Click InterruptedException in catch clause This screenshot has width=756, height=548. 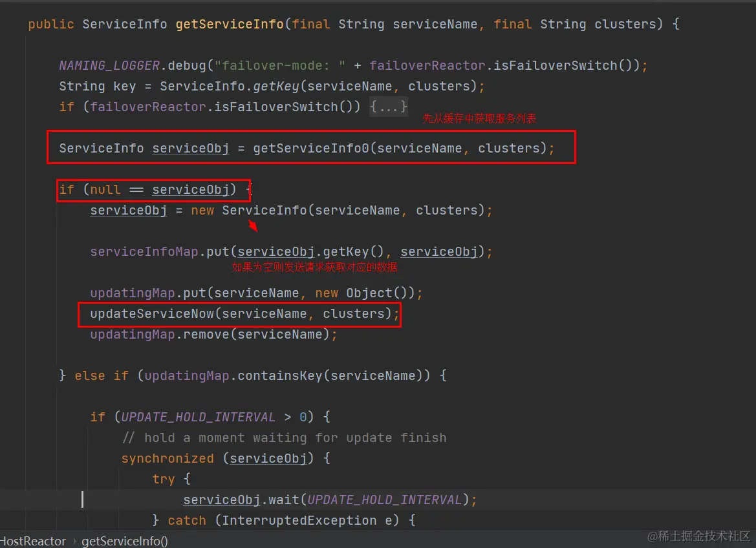(x=299, y=520)
